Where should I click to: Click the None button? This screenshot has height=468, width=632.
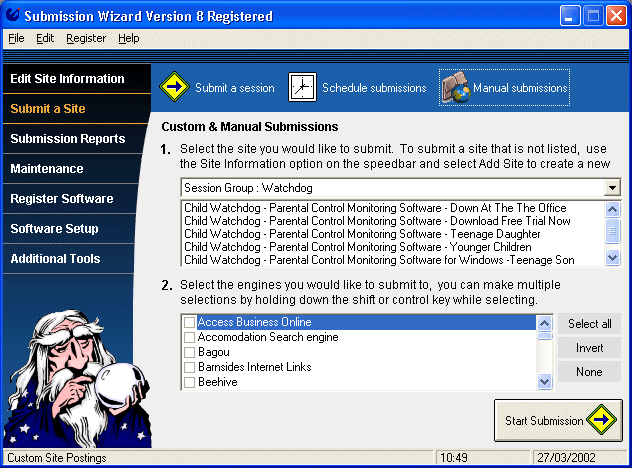(589, 372)
